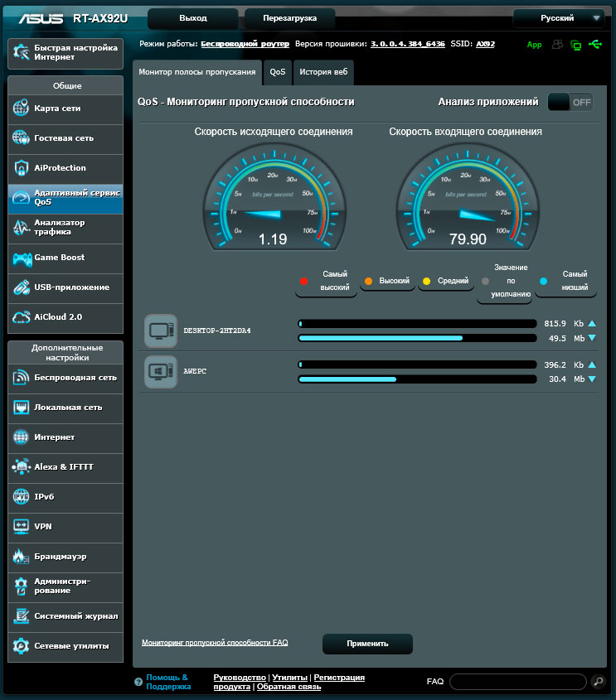
Task: Click the Беспроводной роутер mode link
Action: (245, 44)
